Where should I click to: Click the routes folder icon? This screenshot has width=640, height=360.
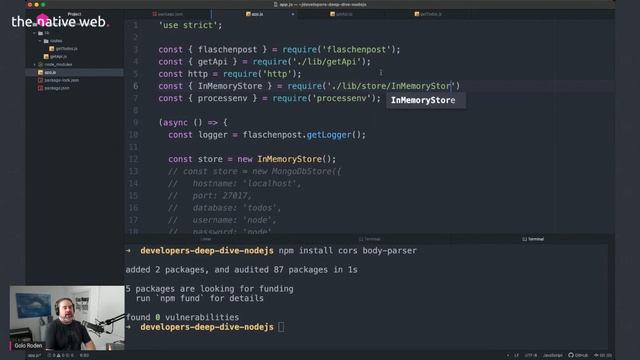tap(46, 41)
